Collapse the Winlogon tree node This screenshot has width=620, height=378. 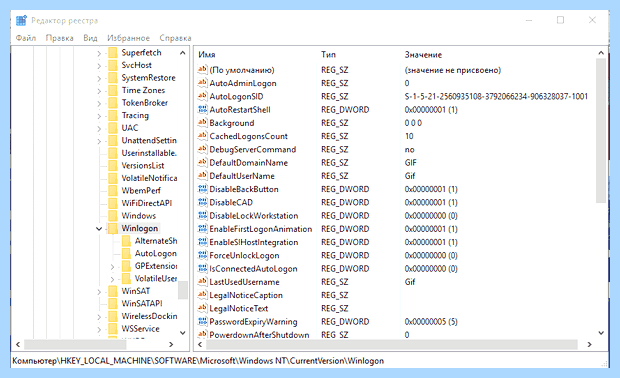[99, 229]
